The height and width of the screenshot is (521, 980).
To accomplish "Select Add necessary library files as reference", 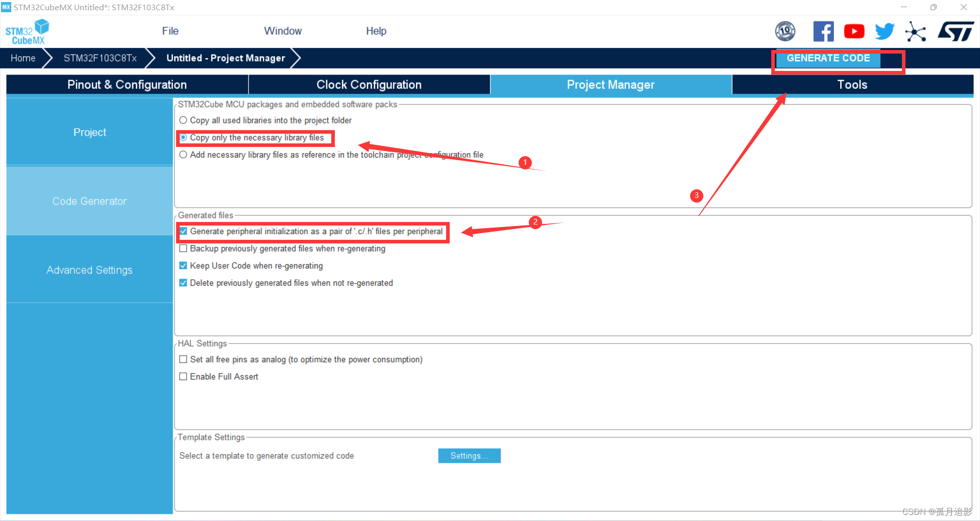I will [183, 155].
